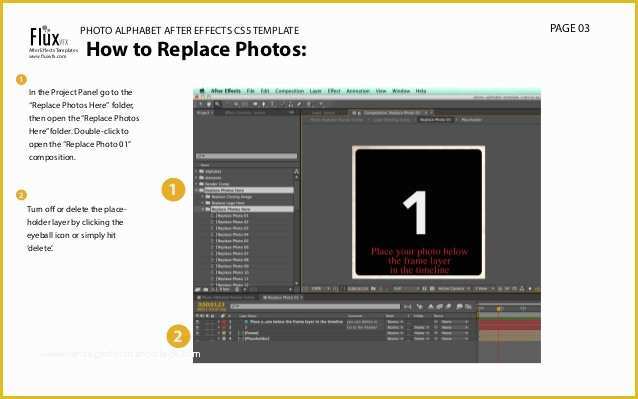This screenshot has width=638, height=399.
Task: Click the timeline layer search field
Action: 315,306
